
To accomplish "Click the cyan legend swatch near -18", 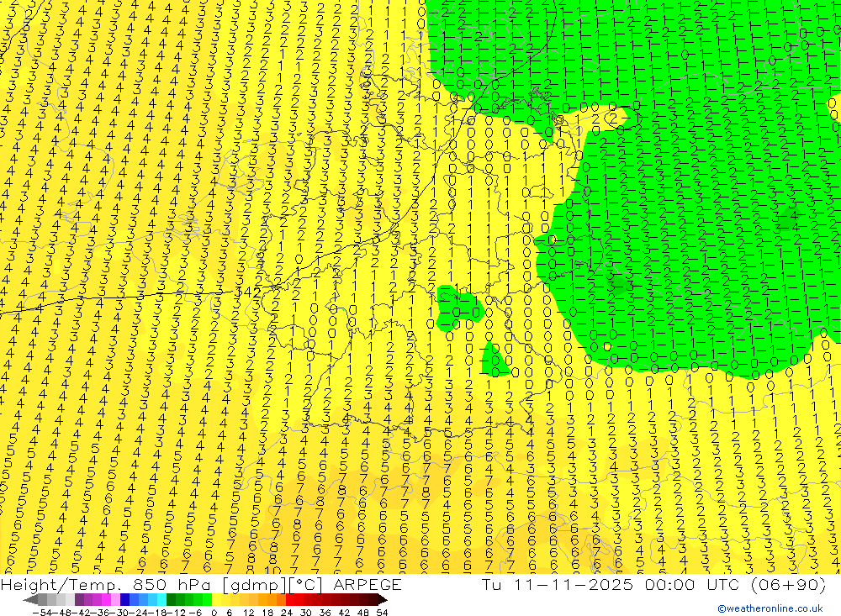I will 161,600.
